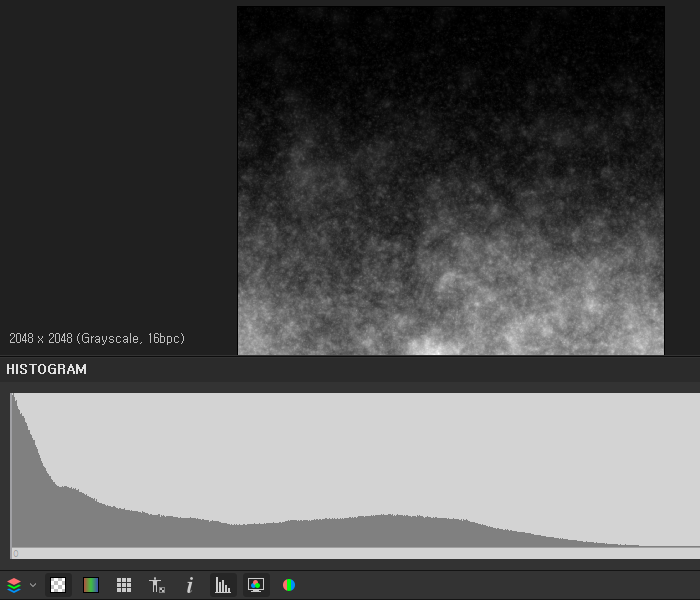Click the figure with checker icon
Viewport: 700px width, 600px height.
pyautogui.click(x=157, y=585)
